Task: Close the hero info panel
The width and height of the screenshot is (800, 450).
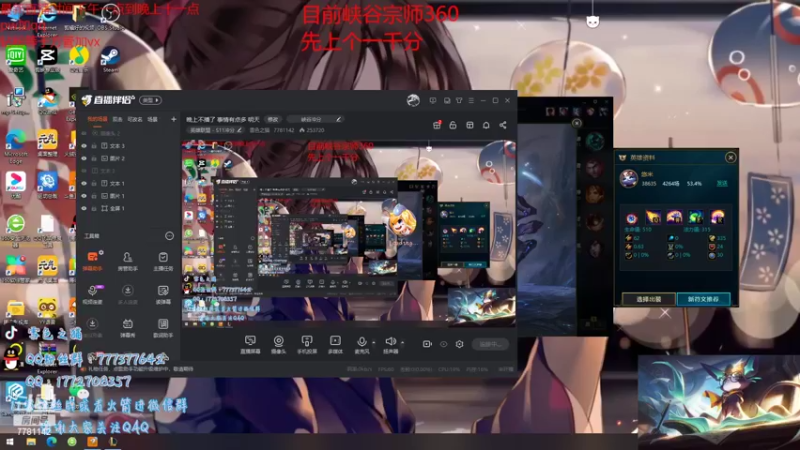Action: 731,158
